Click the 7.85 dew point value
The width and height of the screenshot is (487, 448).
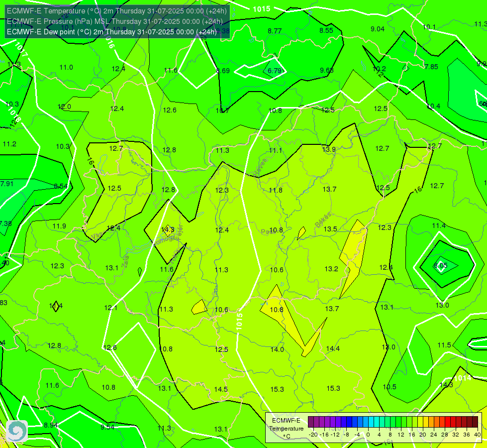(431, 67)
